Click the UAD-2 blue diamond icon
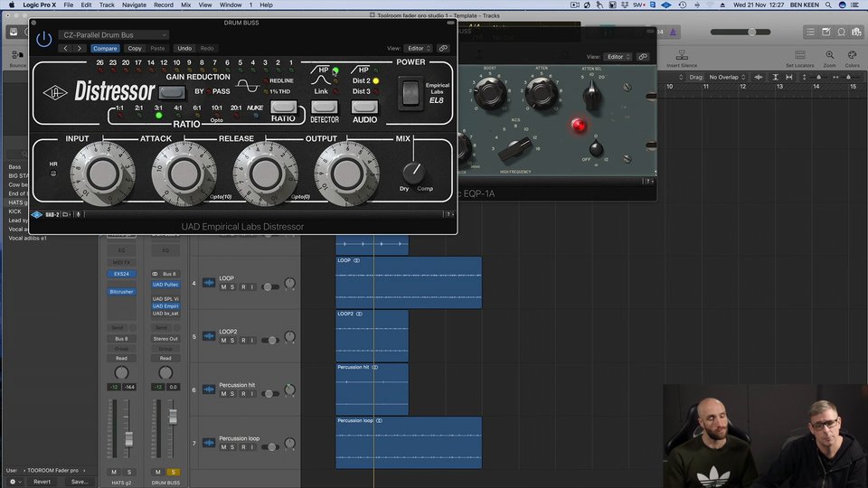The image size is (868, 488). [37, 214]
